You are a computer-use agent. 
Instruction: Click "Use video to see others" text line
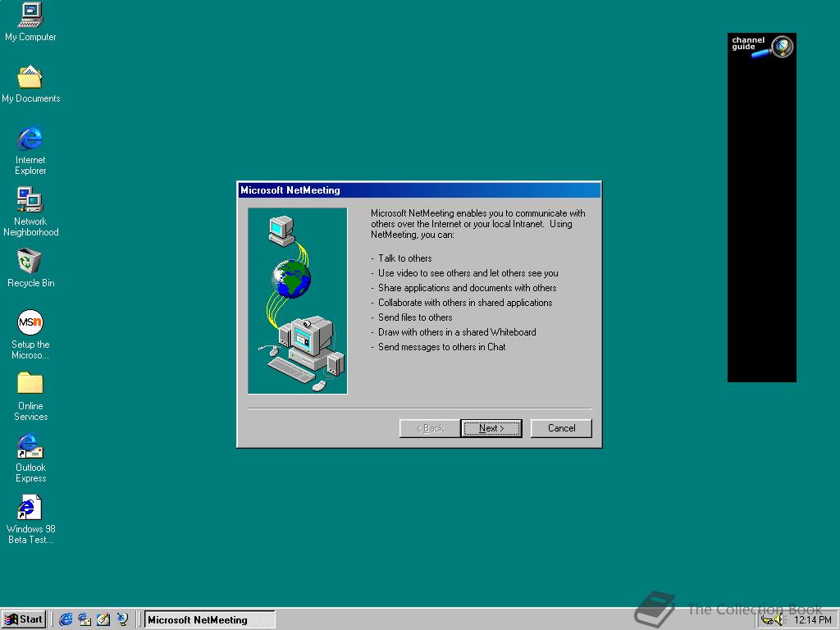468,273
